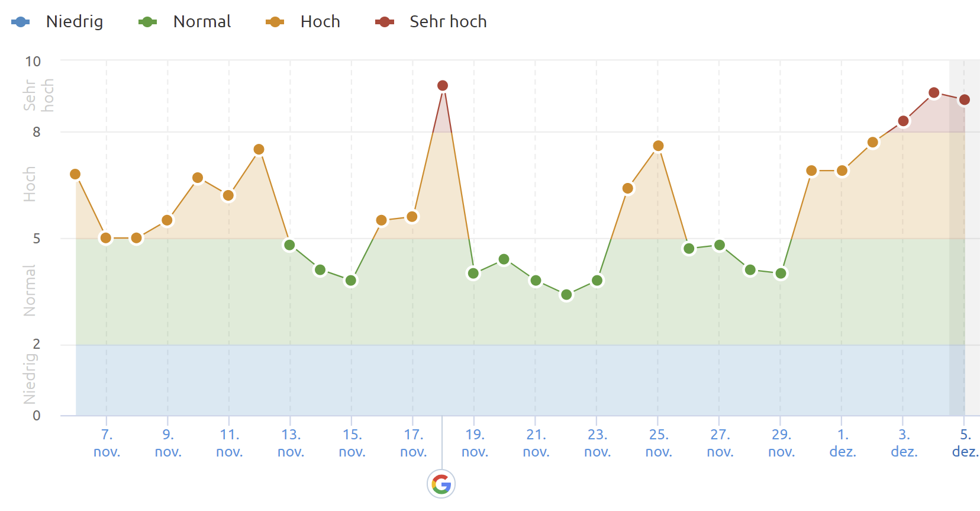Click the blue Niedrig legend marker
Viewport: 980px width, 511px height.
point(21,22)
